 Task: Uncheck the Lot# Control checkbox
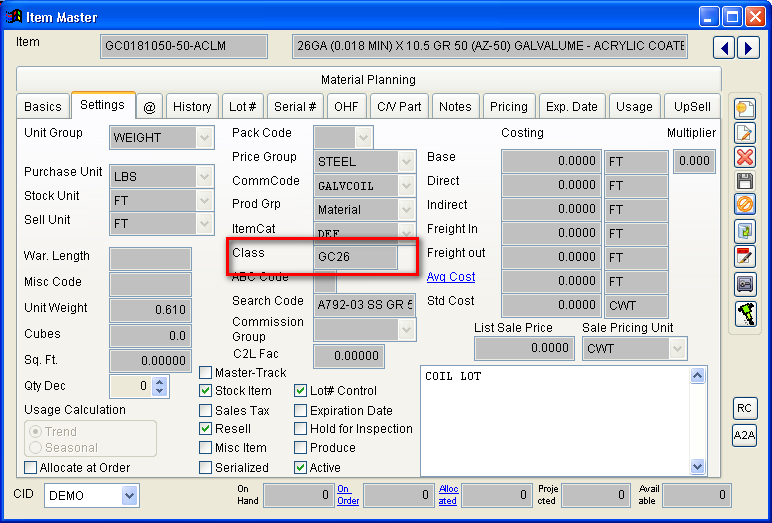pos(301,391)
